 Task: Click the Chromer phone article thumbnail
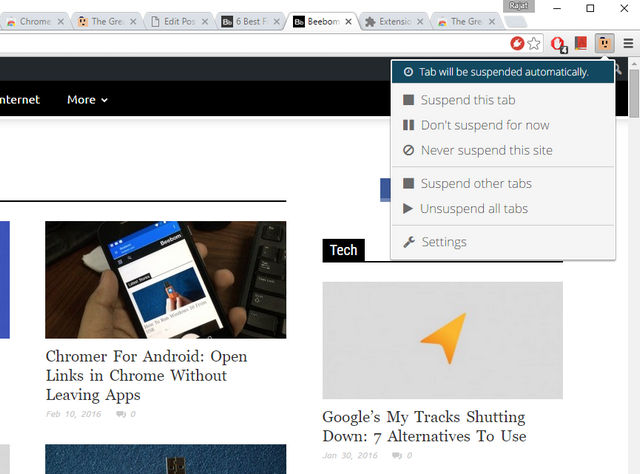[166, 280]
